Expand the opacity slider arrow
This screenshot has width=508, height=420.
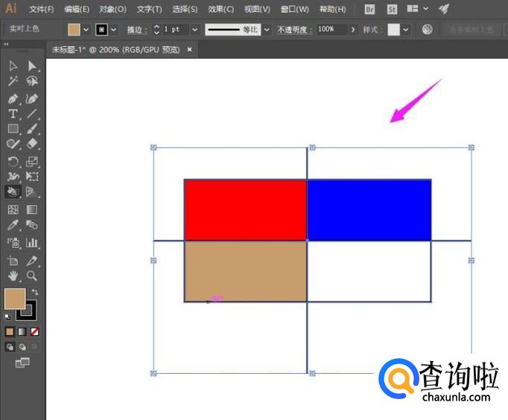(x=353, y=30)
